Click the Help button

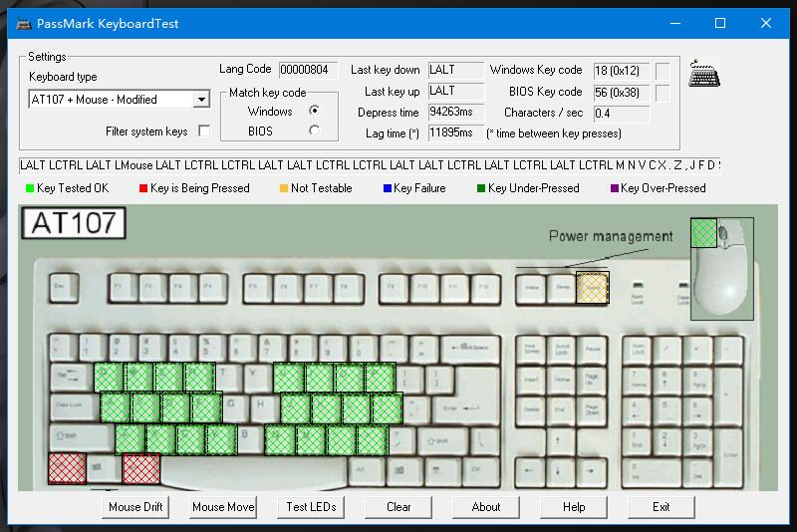pyautogui.click(x=574, y=506)
